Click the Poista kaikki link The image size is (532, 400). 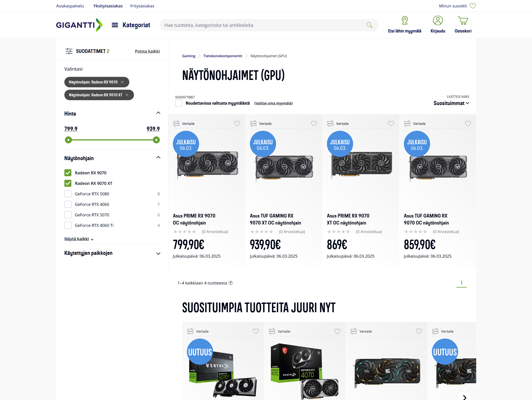click(x=147, y=51)
